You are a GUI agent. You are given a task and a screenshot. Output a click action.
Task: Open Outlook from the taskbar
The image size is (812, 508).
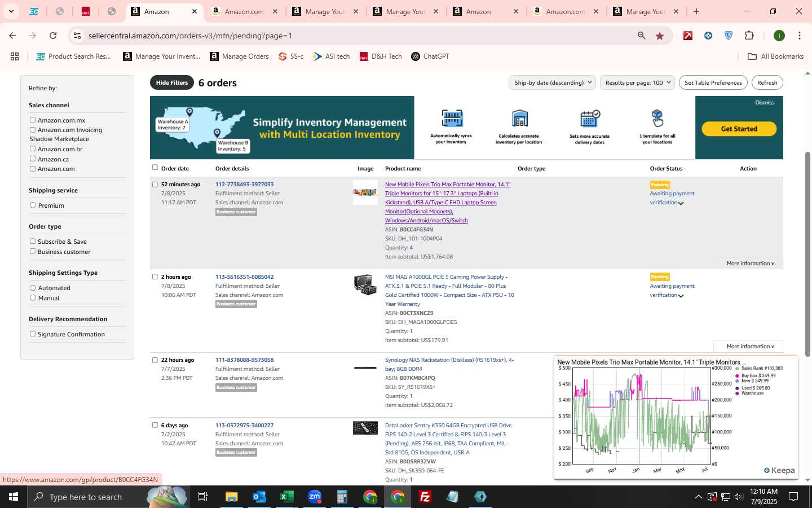click(x=259, y=497)
